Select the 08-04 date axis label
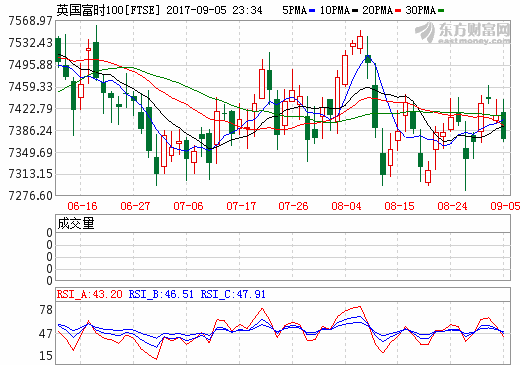This screenshot has height=365, width=520. pyautogui.click(x=346, y=206)
